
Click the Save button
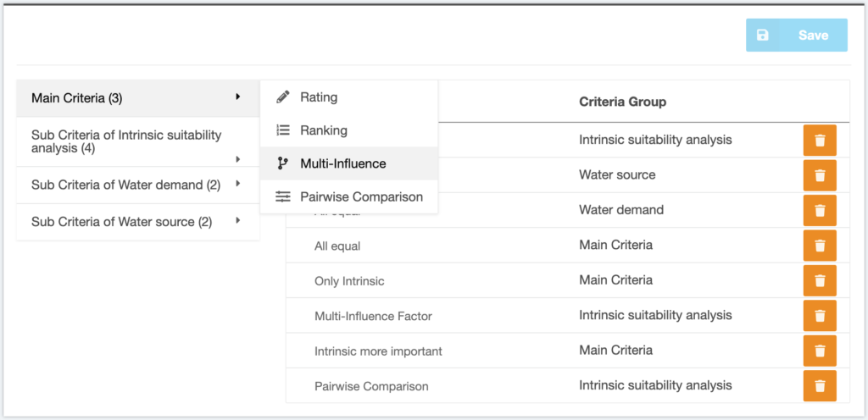(x=796, y=36)
